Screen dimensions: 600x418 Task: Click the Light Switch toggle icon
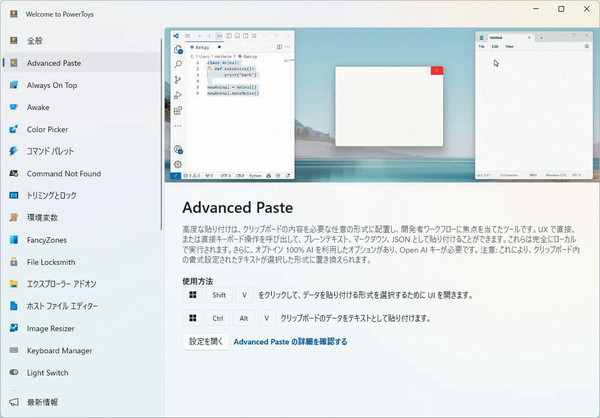(x=14, y=372)
